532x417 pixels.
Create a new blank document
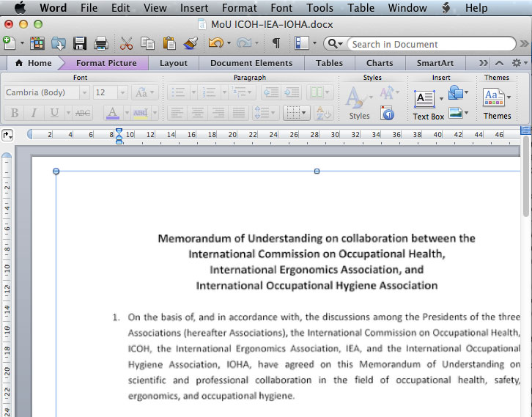tap(10, 43)
